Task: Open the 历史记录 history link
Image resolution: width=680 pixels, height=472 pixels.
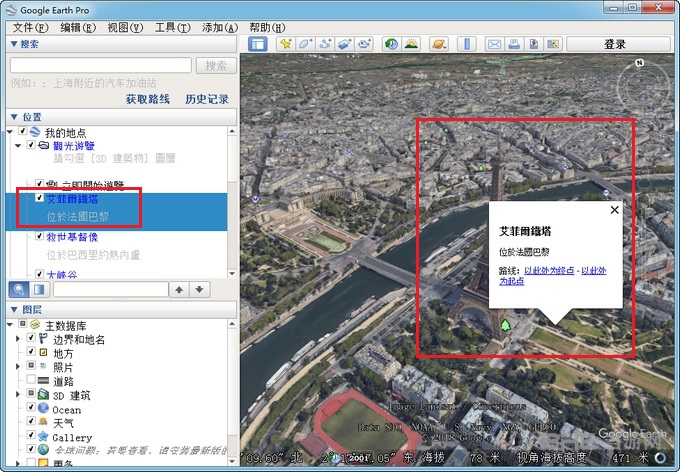Action: tap(207, 99)
